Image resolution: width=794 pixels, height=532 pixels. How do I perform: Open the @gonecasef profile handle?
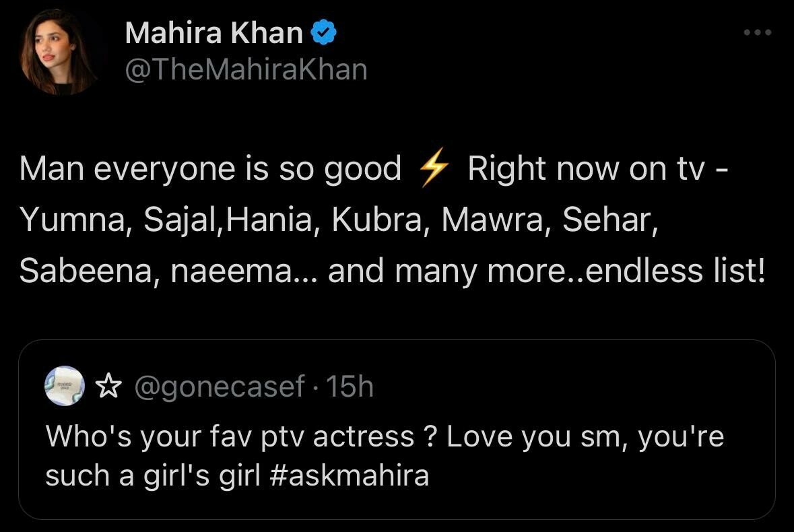pyautogui.click(x=220, y=386)
